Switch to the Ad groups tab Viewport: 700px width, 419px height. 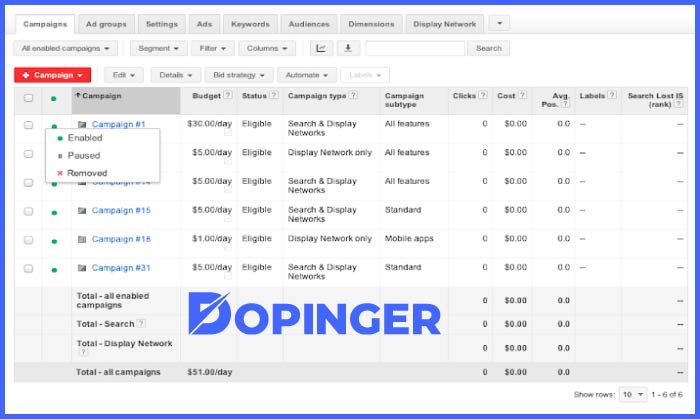tap(106, 24)
